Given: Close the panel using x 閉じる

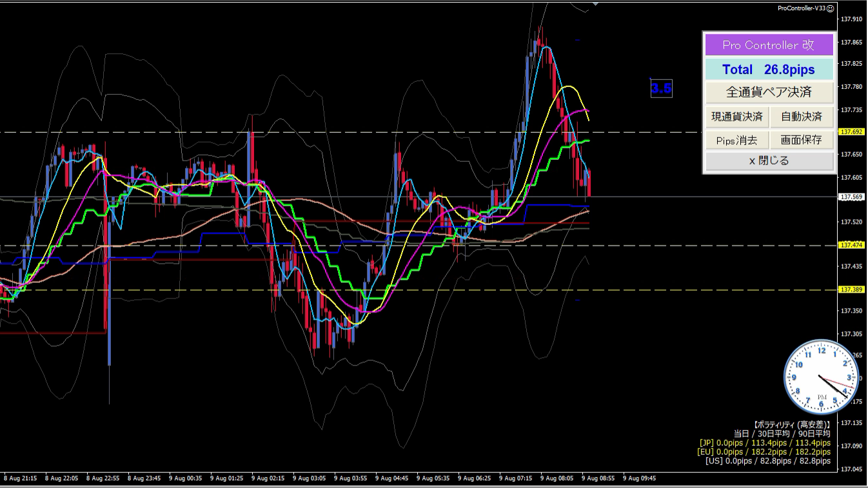Looking at the screenshot, I should click(769, 161).
